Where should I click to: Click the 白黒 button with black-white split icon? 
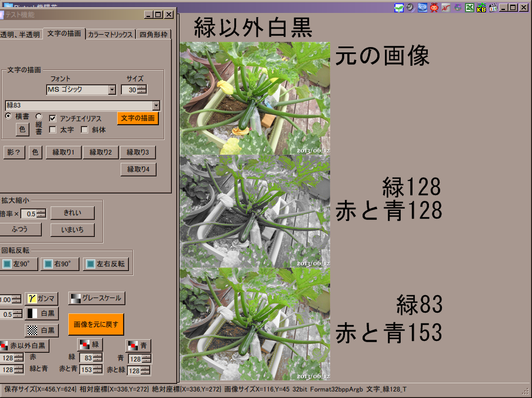coord(41,313)
